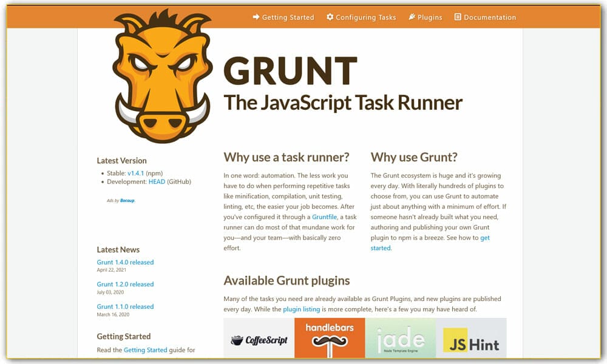
Task: Click the Grunt 1.2.0 released link
Action: (125, 284)
